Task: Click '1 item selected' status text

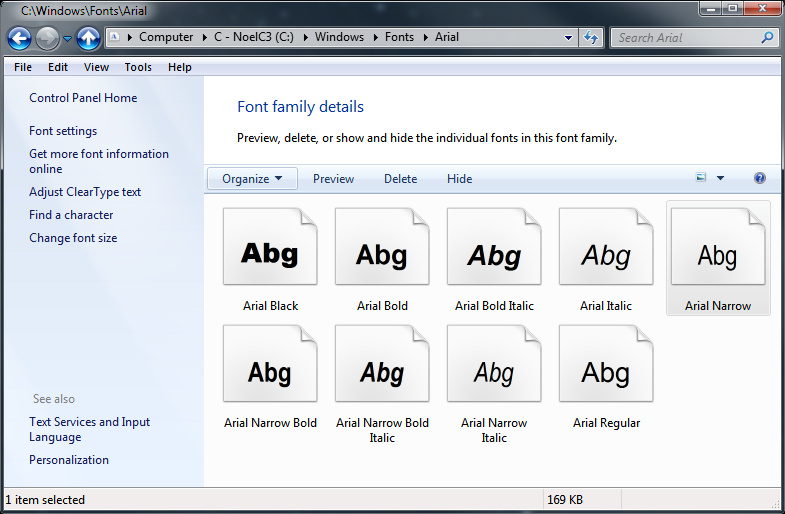Action: tap(45, 499)
